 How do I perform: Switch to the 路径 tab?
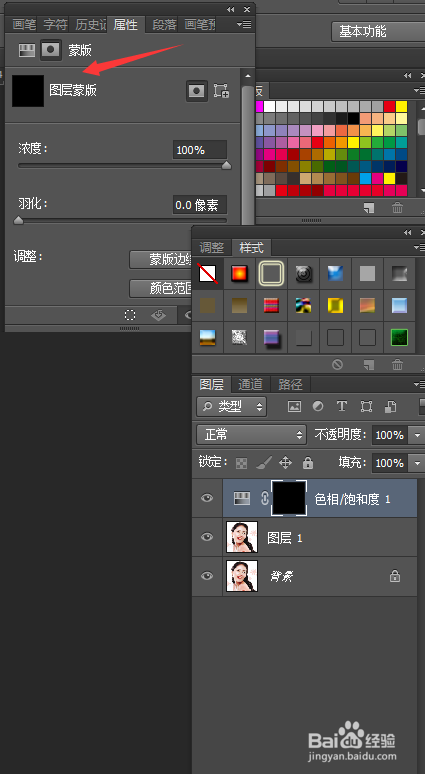point(290,384)
